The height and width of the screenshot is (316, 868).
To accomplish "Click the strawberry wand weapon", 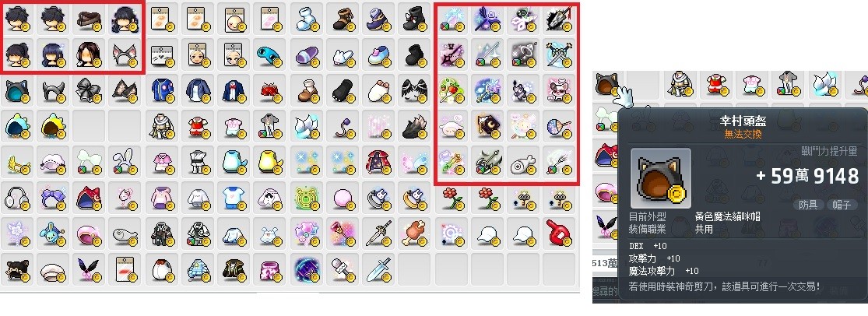I will click(452, 90).
